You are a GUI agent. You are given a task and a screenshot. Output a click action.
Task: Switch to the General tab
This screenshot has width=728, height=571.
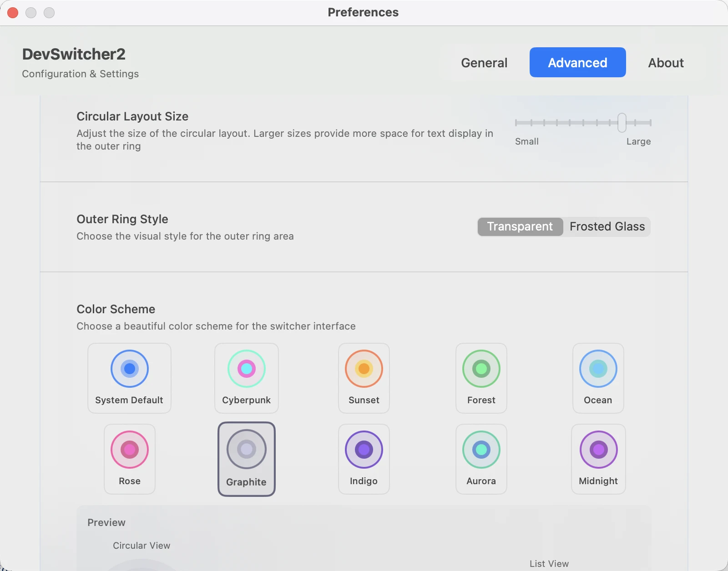(x=484, y=62)
